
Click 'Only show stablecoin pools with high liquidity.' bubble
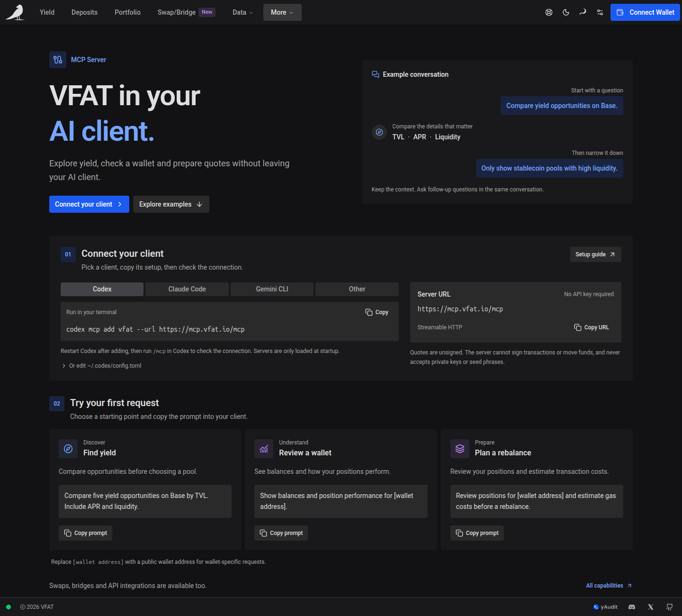[x=549, y=168]
